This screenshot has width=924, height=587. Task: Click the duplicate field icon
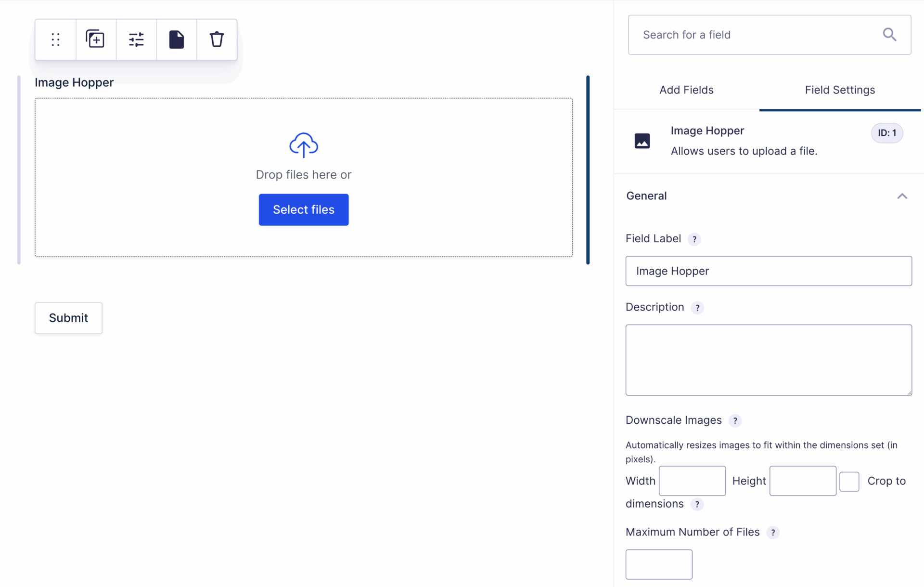point(96,39)
